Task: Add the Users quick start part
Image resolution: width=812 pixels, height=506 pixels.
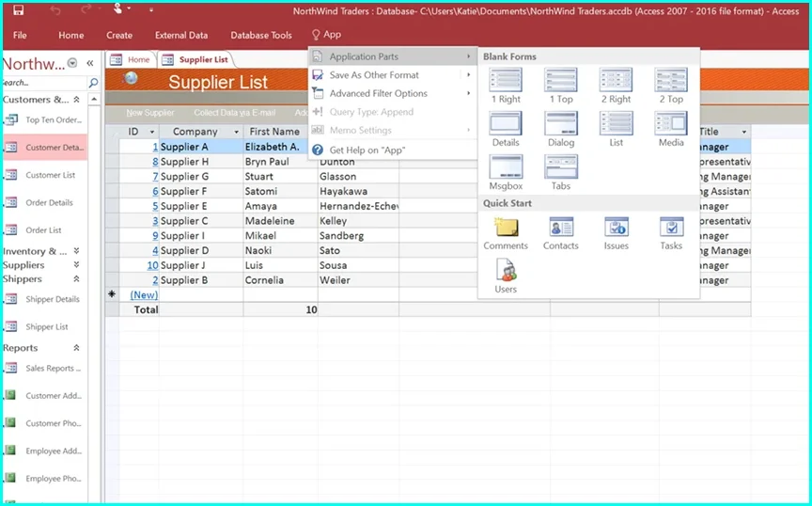Action: click(x=506, y=272)
